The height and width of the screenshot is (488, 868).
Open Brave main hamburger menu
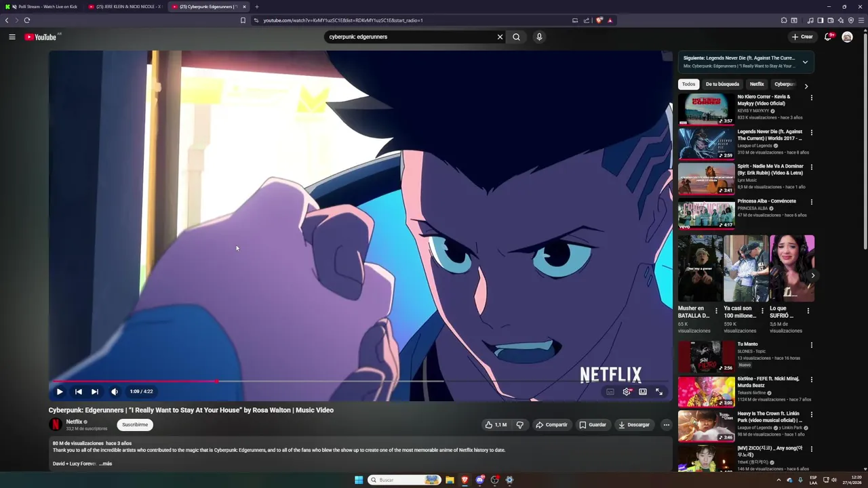click(861, 20)
